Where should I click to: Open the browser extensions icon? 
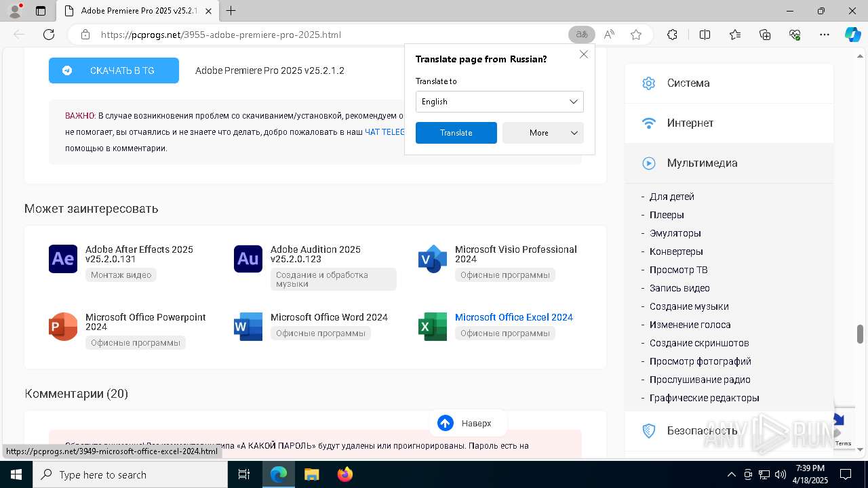click(x=672, y=35)
